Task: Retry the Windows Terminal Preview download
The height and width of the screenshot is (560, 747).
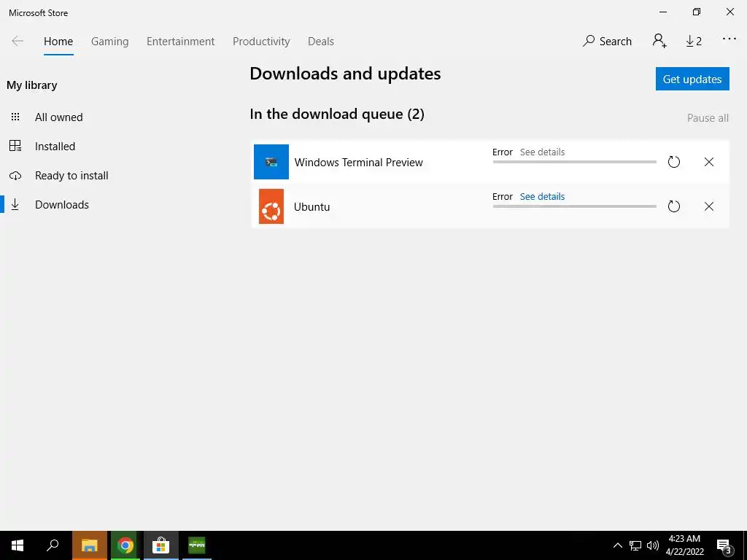Action: tap(673, 162)
